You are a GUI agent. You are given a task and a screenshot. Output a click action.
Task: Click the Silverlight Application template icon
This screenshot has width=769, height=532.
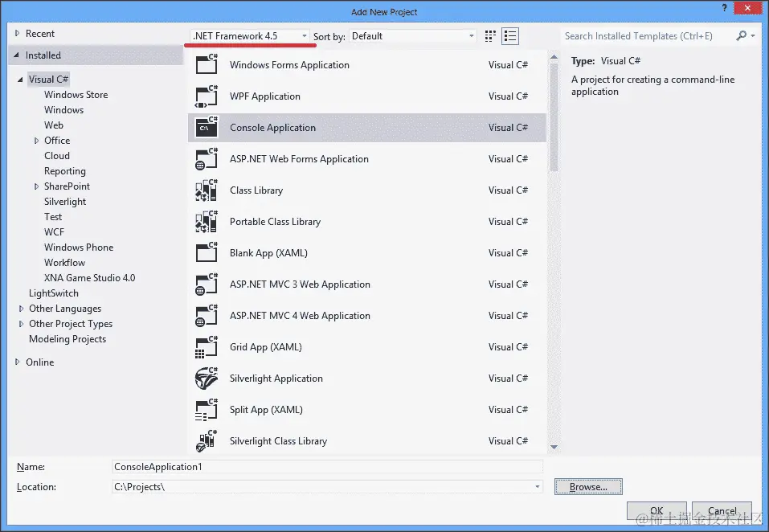[x=207, y=378]
